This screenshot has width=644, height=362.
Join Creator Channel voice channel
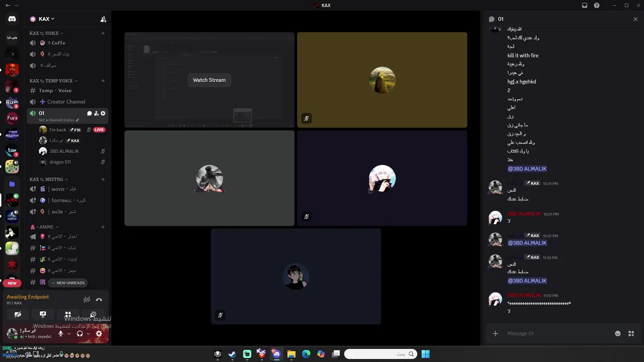point(67,102)
